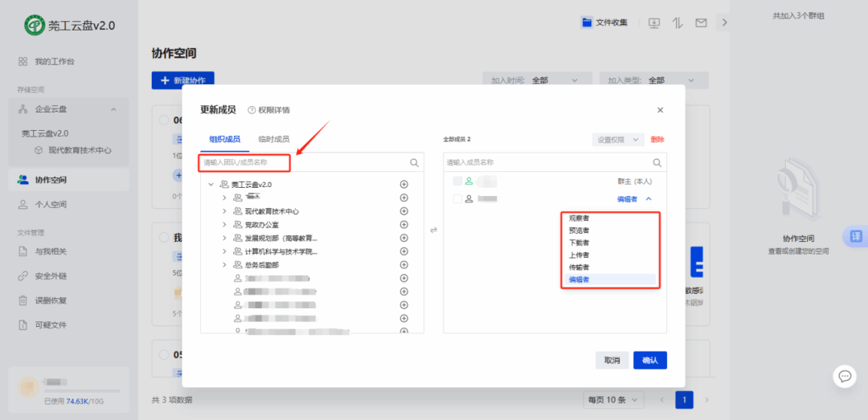Click the transfer arrows between member panels
Screen dimensions: 868x420
(x=433, y=230)
